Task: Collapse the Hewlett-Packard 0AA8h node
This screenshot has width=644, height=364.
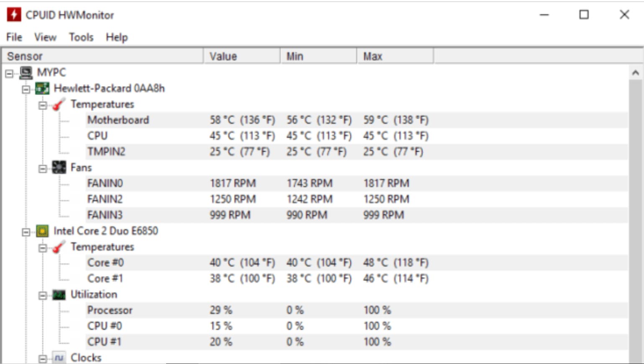Action: click(26, 89)
